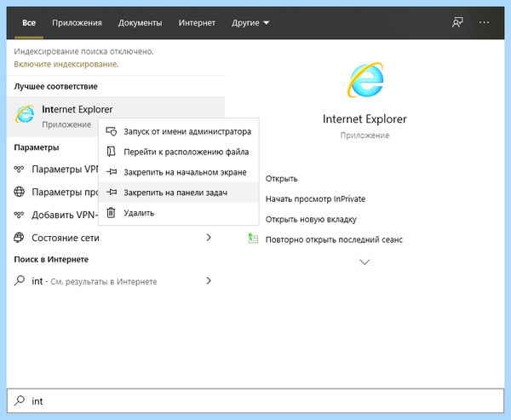Click Начать просмотр InPrivate
The width and height of the screenshot is (511, 420).
click(x=315, y=198)
